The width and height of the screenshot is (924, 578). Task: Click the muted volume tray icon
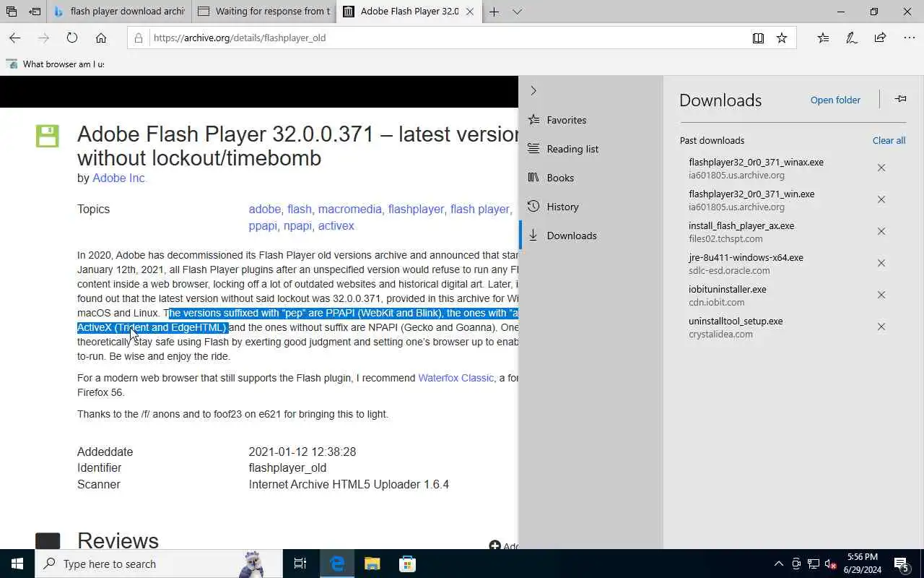831,564
